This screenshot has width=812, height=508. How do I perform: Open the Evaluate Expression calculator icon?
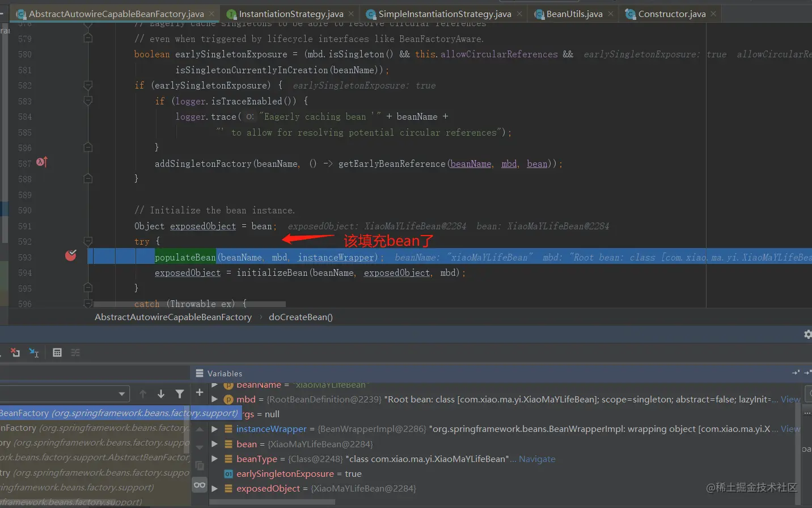click(57, 352)
